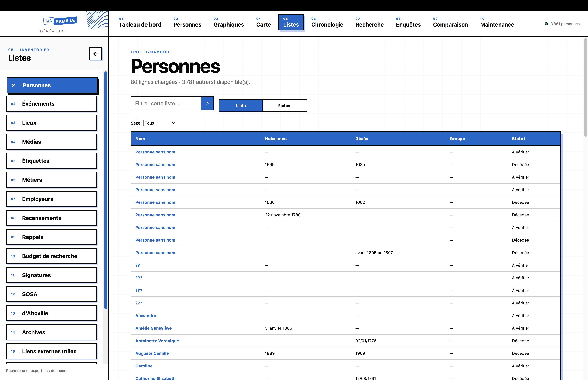Open Liens externes utiles list
Viewport: 588px width, 380px height.
tap(52, 351)
